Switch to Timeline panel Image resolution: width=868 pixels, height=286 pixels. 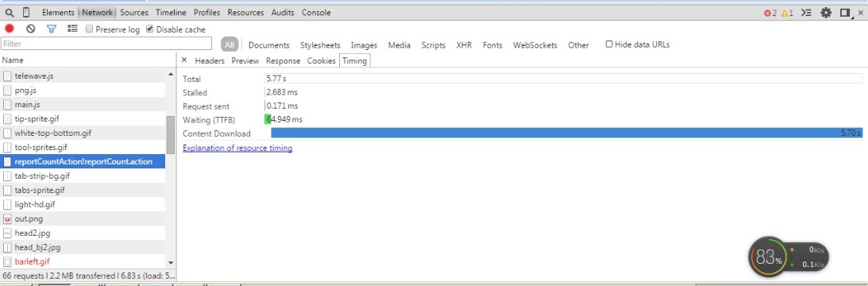pos(171,12)
